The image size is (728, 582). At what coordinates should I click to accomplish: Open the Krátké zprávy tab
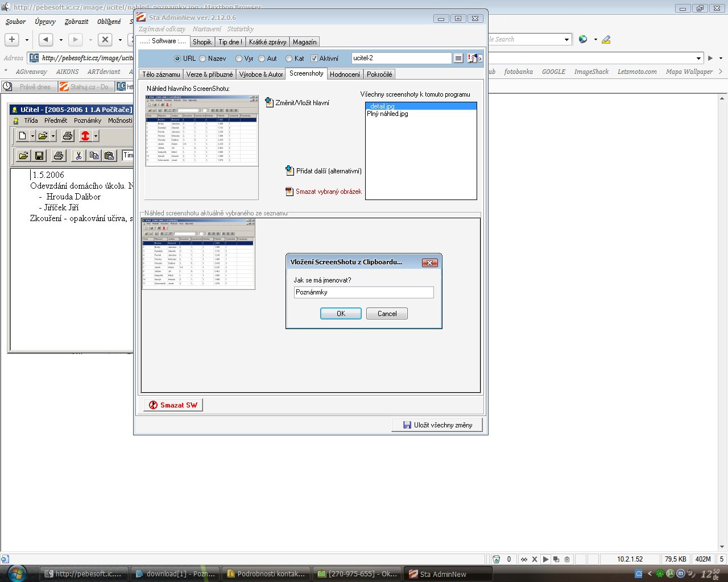[x=267, y=42]
